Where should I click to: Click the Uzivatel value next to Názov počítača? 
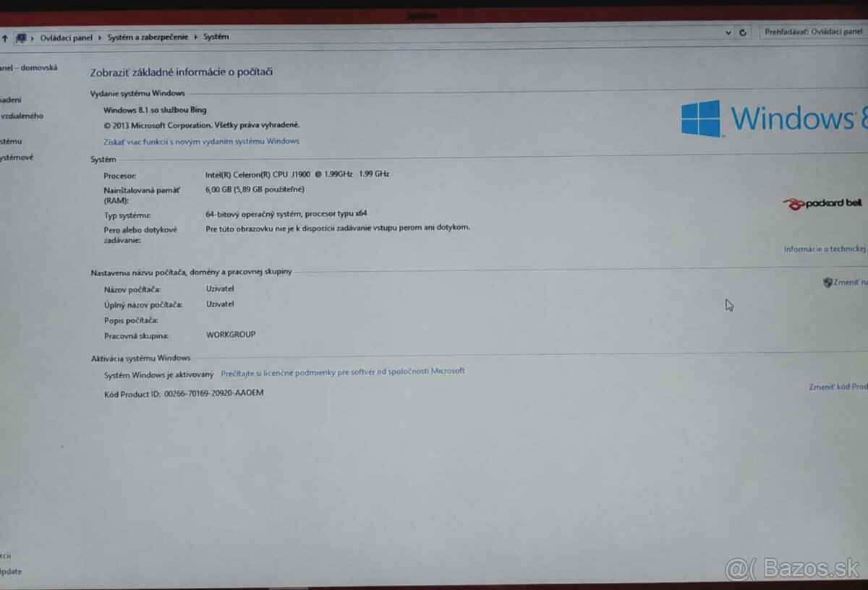[220, 288]
